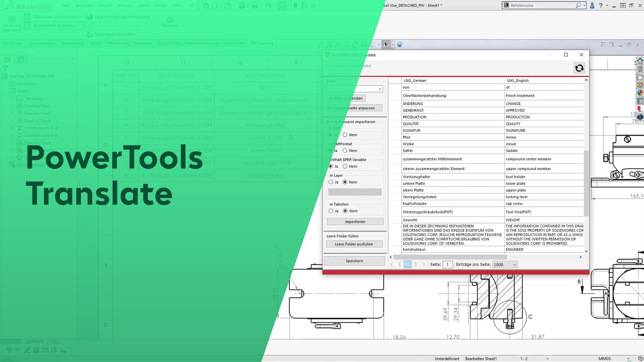Click the refresh icon in the PowerWorks Translate dialog

(579, 68)
